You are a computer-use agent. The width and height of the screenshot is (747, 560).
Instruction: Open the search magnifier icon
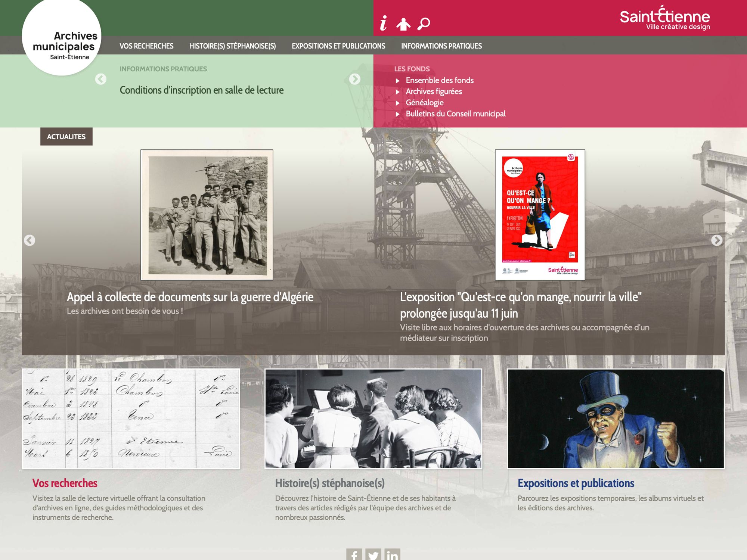[x=424, y=24]
